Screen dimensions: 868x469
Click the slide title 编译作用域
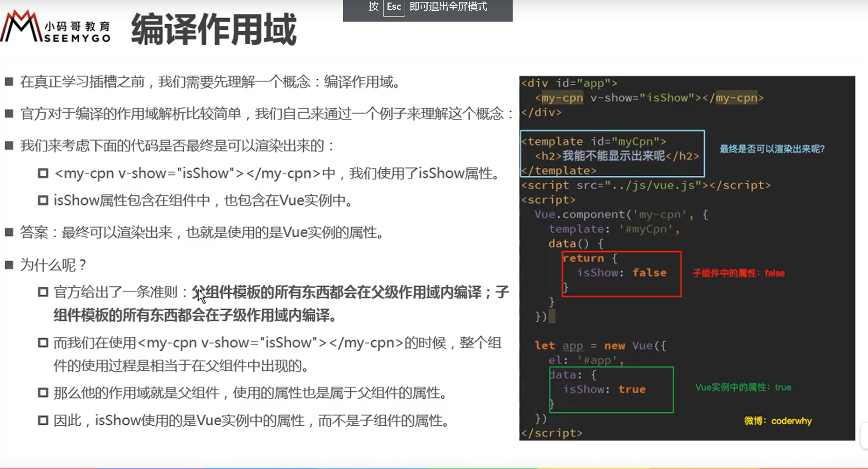(214, 29)
